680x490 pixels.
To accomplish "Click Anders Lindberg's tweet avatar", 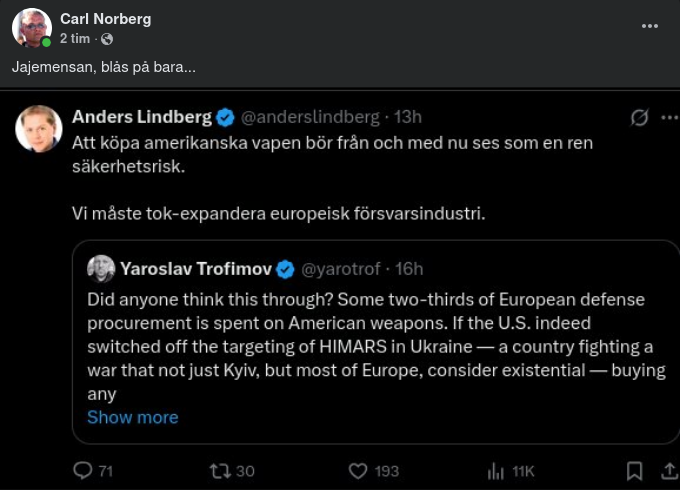I will [39, 128].
